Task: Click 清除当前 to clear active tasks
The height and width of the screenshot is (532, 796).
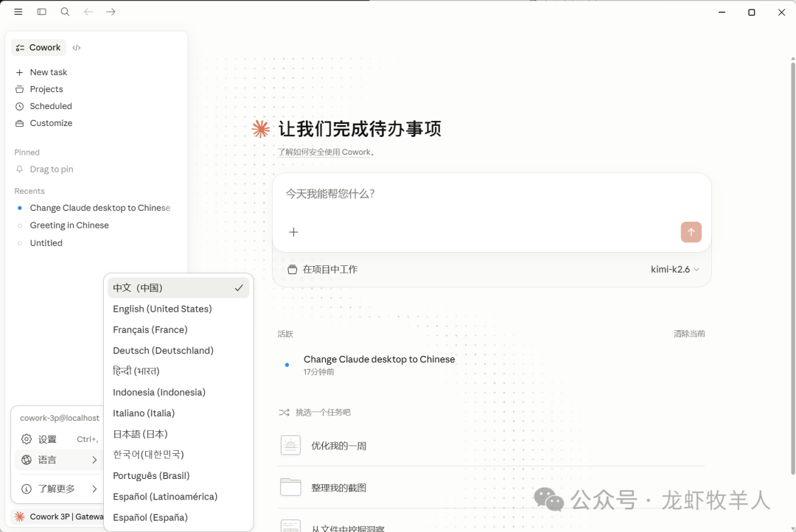Action: (x=689, y=334)
